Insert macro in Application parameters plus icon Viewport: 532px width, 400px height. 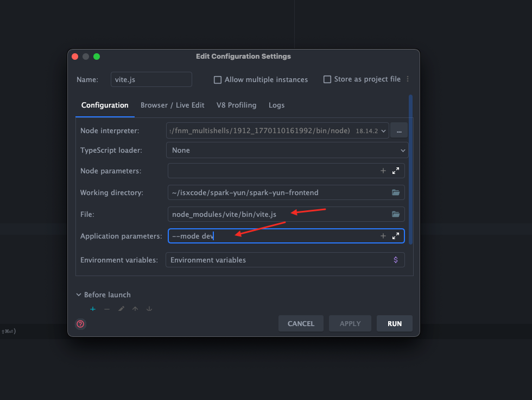tap(383, 236)
